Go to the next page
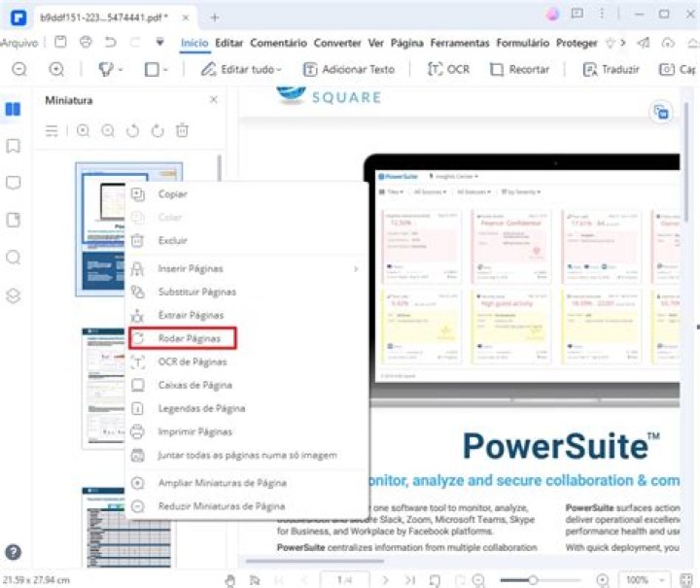 click(385, 580)
